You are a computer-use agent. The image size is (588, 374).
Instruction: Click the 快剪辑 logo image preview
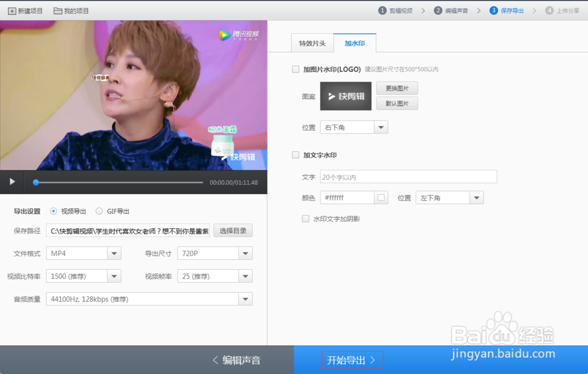tap(345, 95)
